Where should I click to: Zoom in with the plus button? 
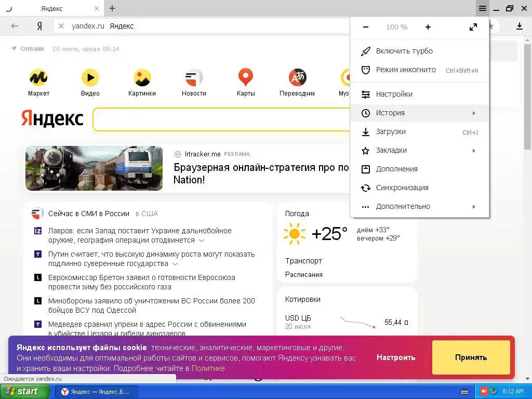pos(428,27)
